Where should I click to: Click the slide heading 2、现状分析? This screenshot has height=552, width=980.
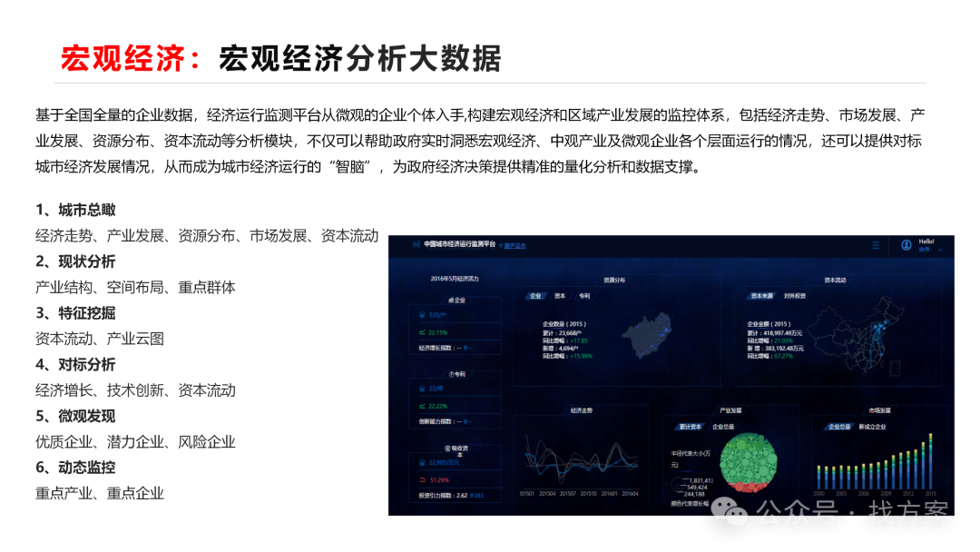[75, 261]
